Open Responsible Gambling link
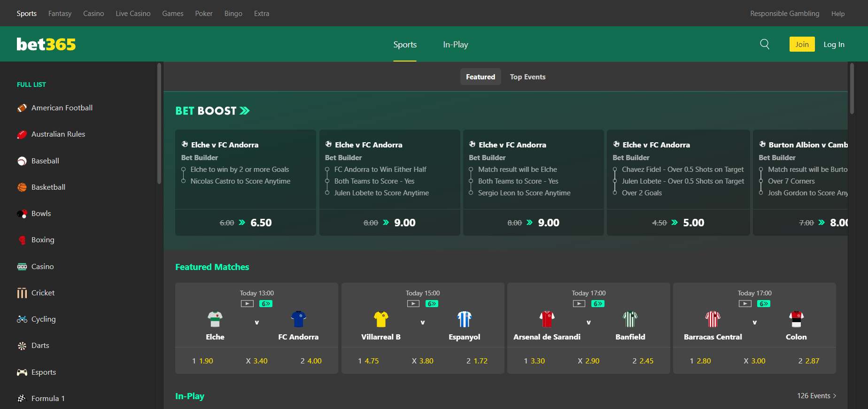Image resolution: width=868 pixels, height=409 pixels. coord(785,14)
